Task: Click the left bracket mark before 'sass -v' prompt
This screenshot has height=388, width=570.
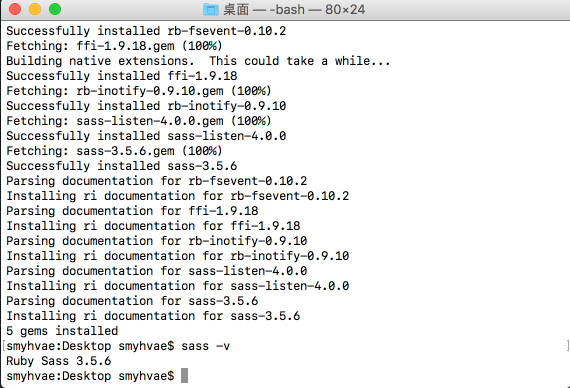Action: click(x=4, y=346)
